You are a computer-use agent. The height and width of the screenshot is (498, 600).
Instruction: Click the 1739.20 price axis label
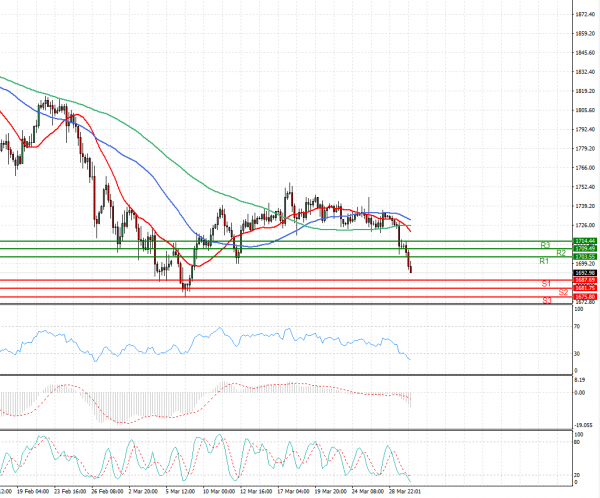tap(585, 206)
